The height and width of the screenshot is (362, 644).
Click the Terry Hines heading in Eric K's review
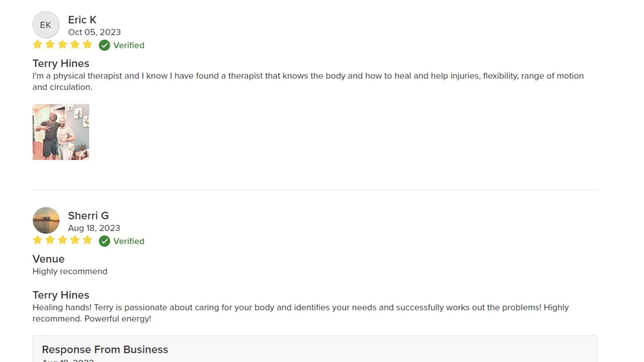tap(61, 63)
